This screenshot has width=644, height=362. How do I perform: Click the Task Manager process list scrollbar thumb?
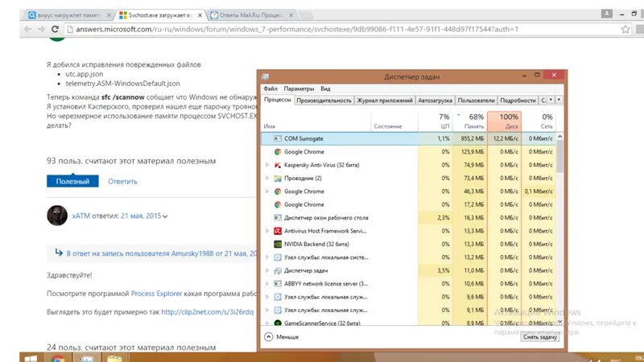(x=559, y=156)
